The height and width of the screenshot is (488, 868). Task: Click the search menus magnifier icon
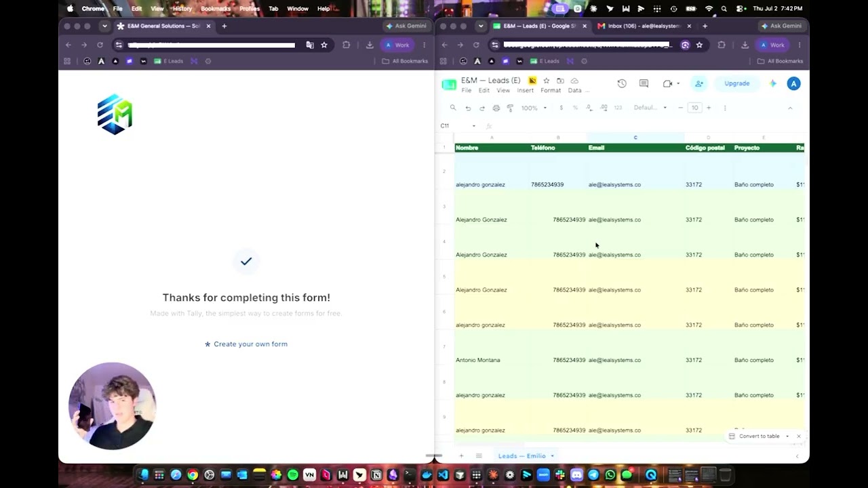coord(453,108)
